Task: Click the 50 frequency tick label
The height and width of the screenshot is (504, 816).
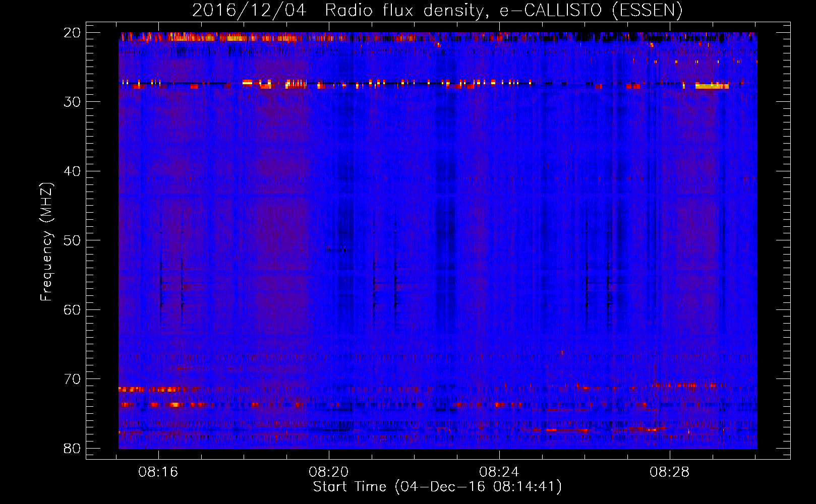Action: pyautogui.click(x=72, y=240)
